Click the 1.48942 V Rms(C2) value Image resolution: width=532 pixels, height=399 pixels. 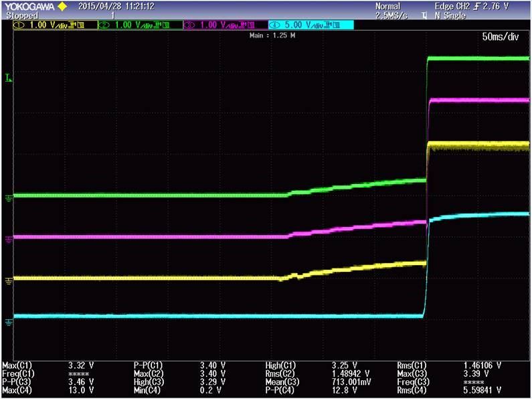351,374
